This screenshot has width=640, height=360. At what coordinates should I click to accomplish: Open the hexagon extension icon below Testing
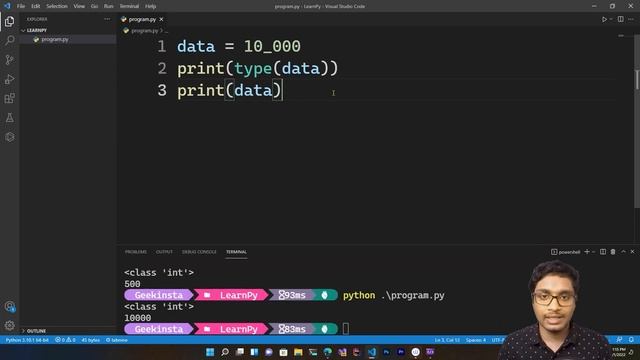point(9,137)
